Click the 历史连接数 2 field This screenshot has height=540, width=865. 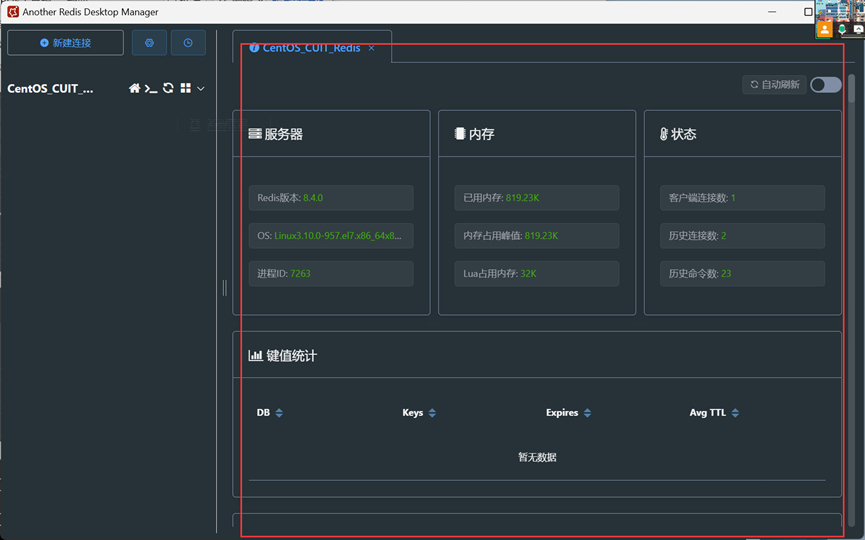tap(743, 236)
